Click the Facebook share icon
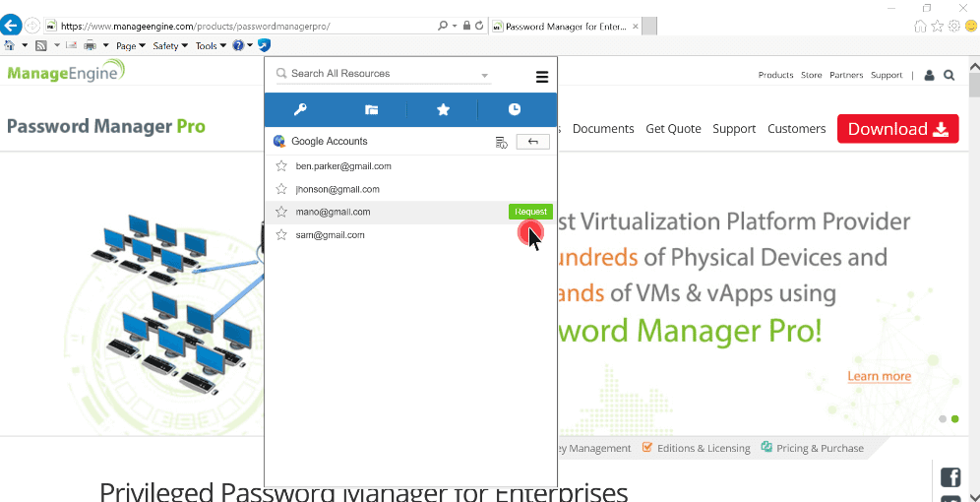The image size is (980, 502). [950, 477]
